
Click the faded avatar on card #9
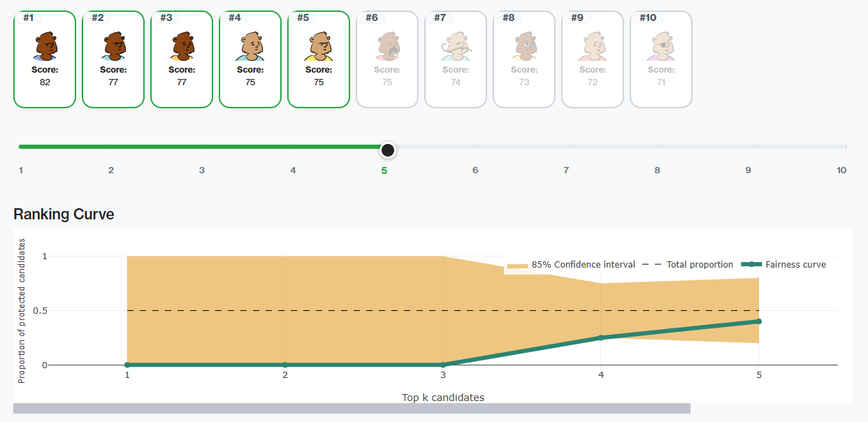[x=593, y=48]
